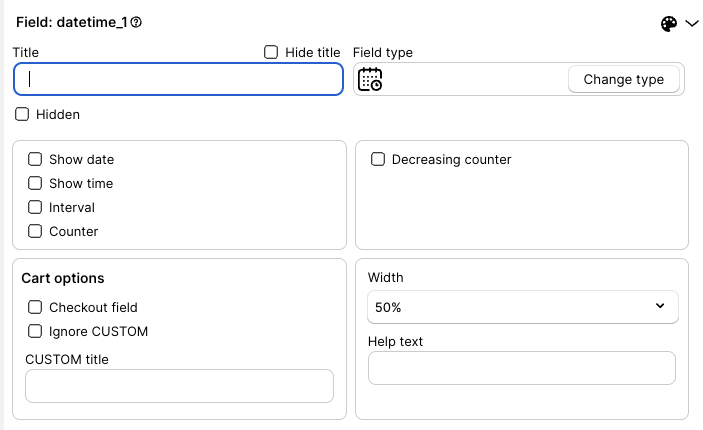Viewport: 703px width, 430px height.
Task: Check the Hidden checkbox
Action: [x=22, y=114]
